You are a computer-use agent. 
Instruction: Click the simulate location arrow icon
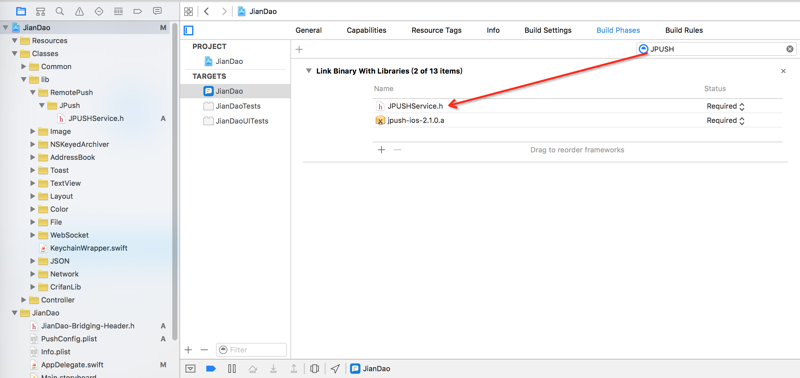(335, 368)
